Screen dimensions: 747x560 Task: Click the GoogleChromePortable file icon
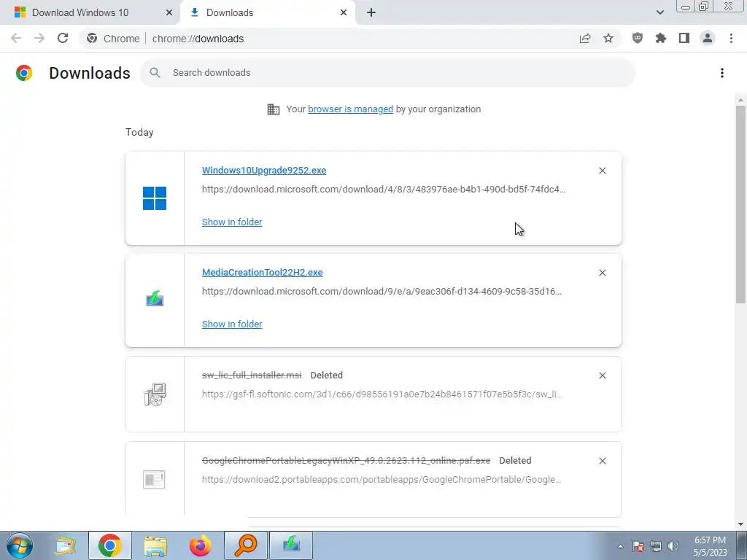(x=154, y=479)
